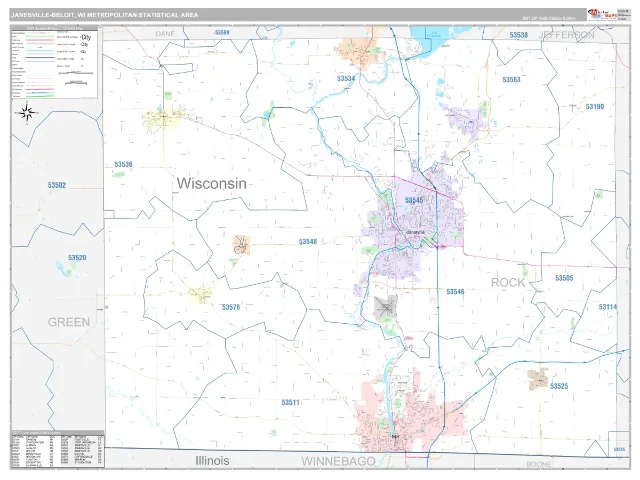Click the Wisconsin state label

pyautogui.click(x=211, y=183)
